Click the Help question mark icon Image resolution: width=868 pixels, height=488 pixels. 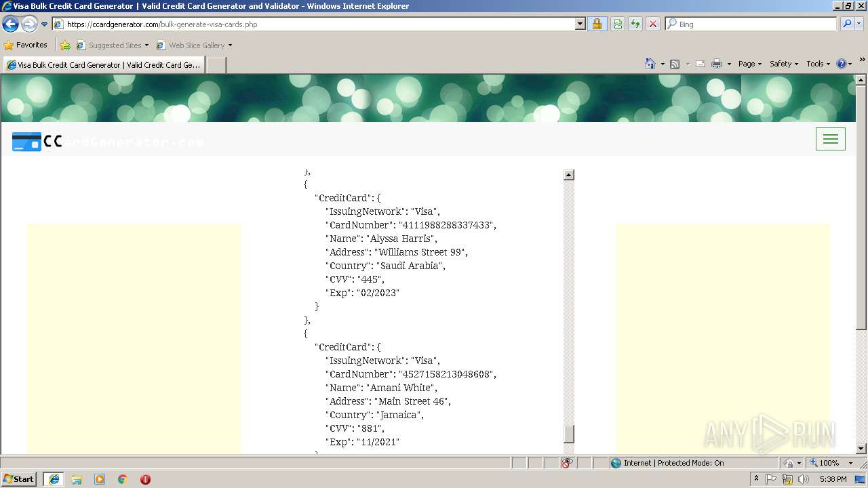(x=842, y=64)
